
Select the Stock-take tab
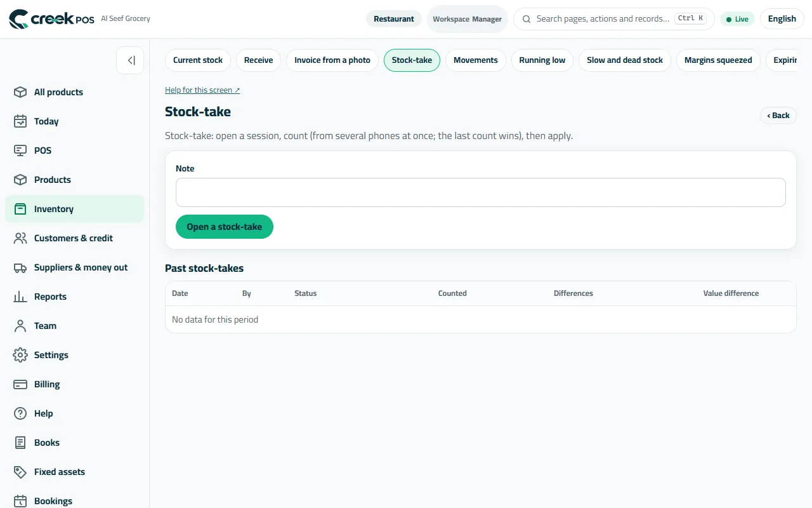[412, 60]
